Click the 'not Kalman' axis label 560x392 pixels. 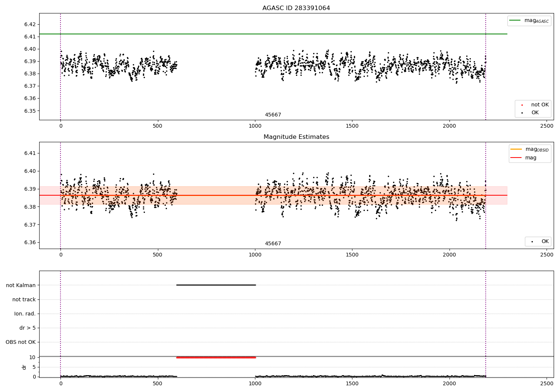pyautogui.click(x=21, y=285)
